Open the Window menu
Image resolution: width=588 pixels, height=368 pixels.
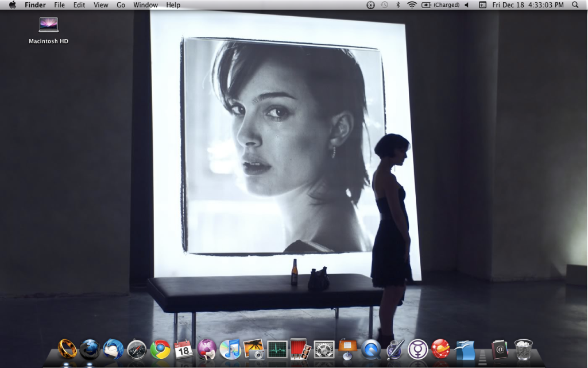[x=145, y=5]
